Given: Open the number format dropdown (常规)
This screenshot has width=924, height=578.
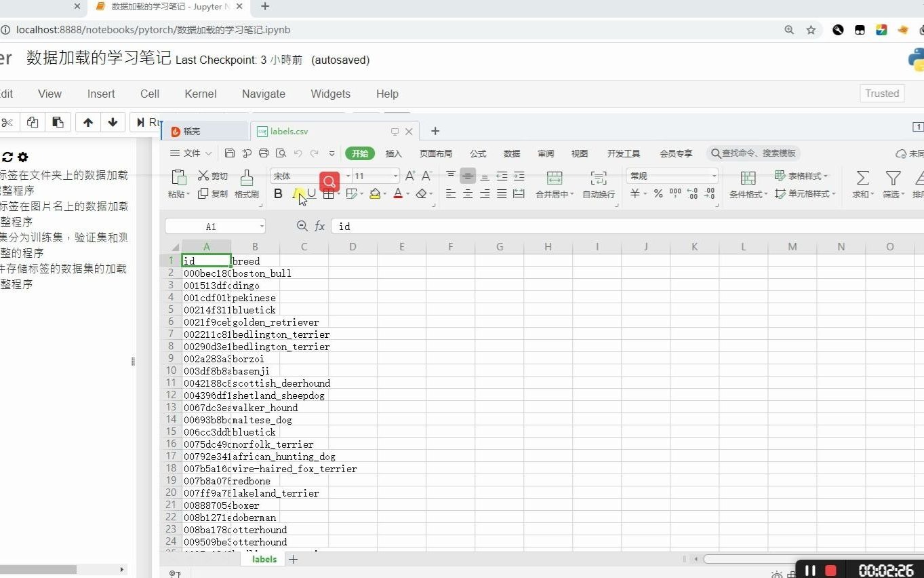Looking at the screenshot, I should (x=714, y=176).
